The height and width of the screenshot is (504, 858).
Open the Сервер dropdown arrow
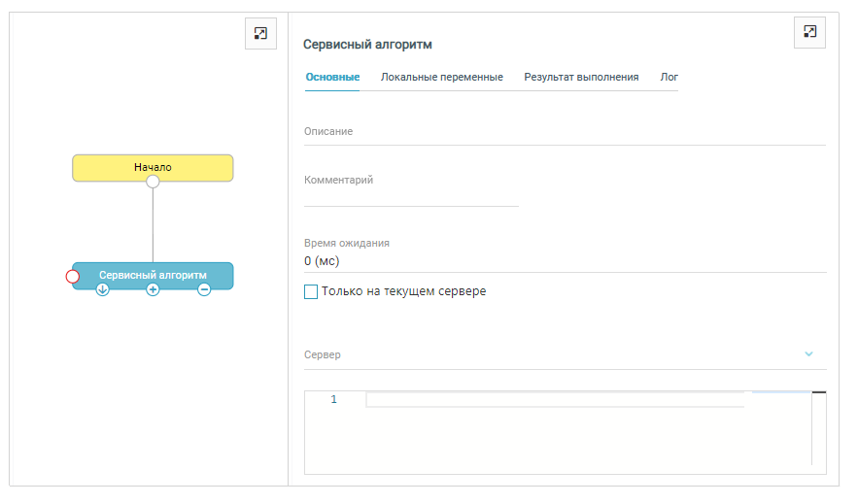click(808, 354)
